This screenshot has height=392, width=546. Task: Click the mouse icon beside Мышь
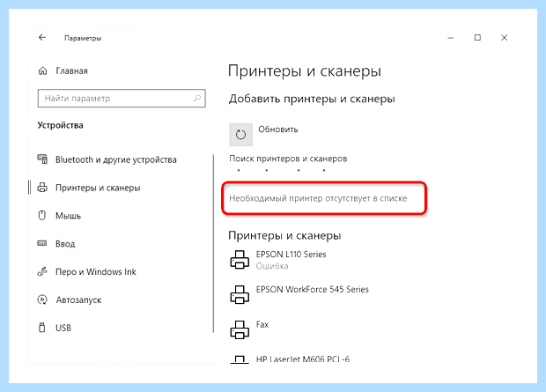point(42,215)
